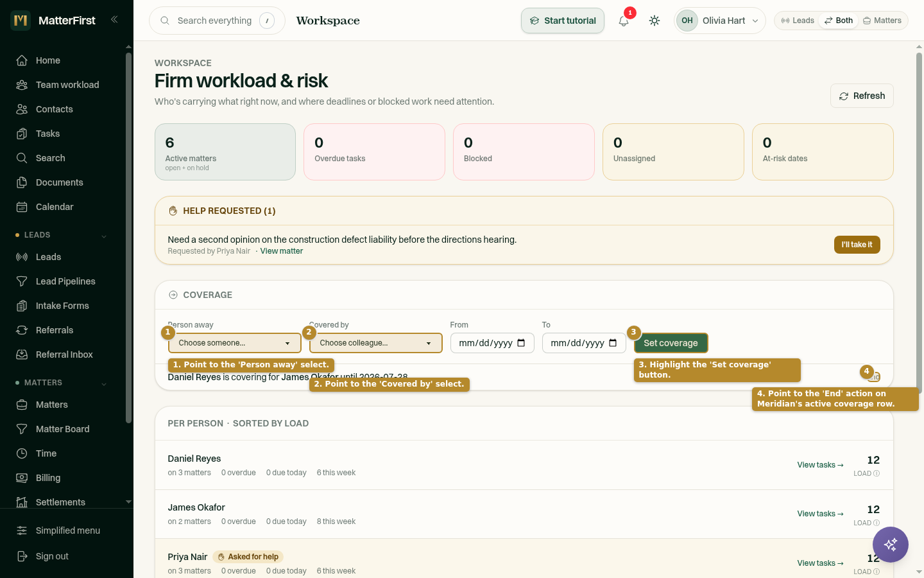Open the From date calendar picker icon
Image resolution: width=924 pixels, height=578 pixels.
[x=521, y=343]
